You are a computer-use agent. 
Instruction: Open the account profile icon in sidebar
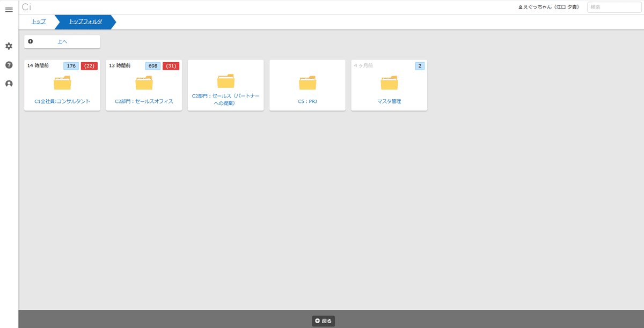click(x=9, y=84)
